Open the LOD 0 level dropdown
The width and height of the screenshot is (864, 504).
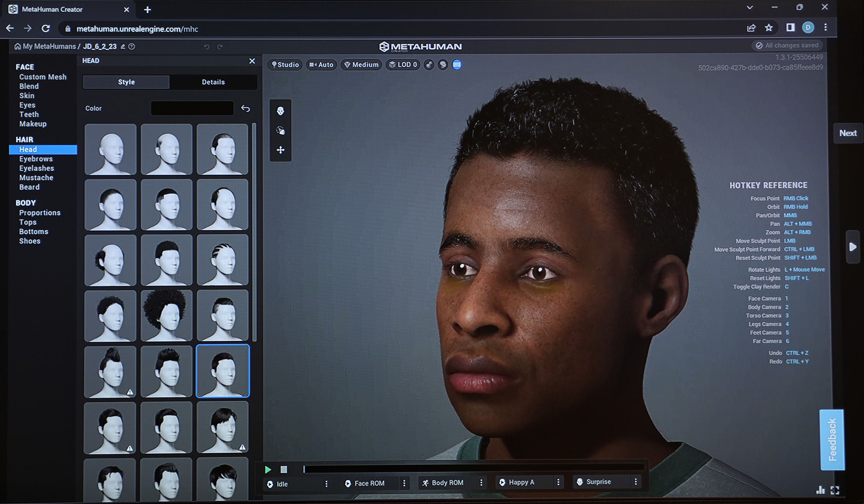[x=403, y=65]
